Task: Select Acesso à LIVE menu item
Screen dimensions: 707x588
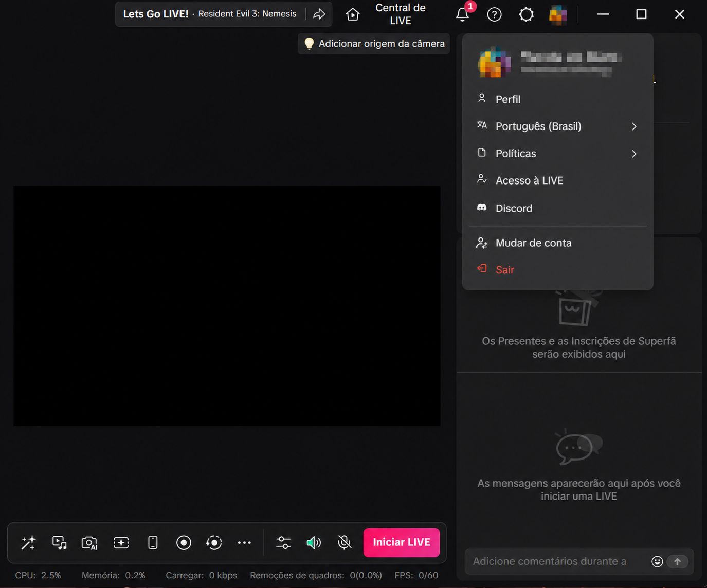Action: point(558,180)
